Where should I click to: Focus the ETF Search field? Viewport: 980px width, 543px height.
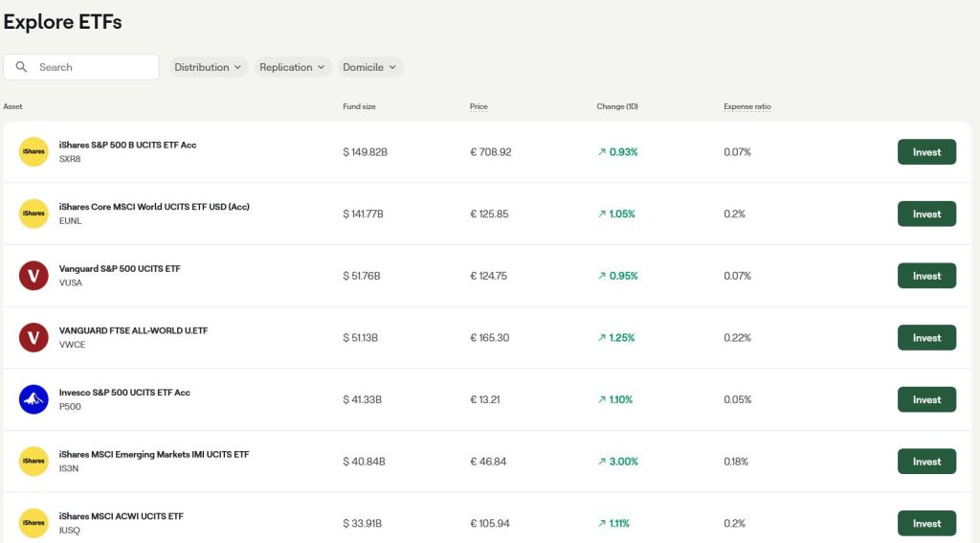point(81,67)
